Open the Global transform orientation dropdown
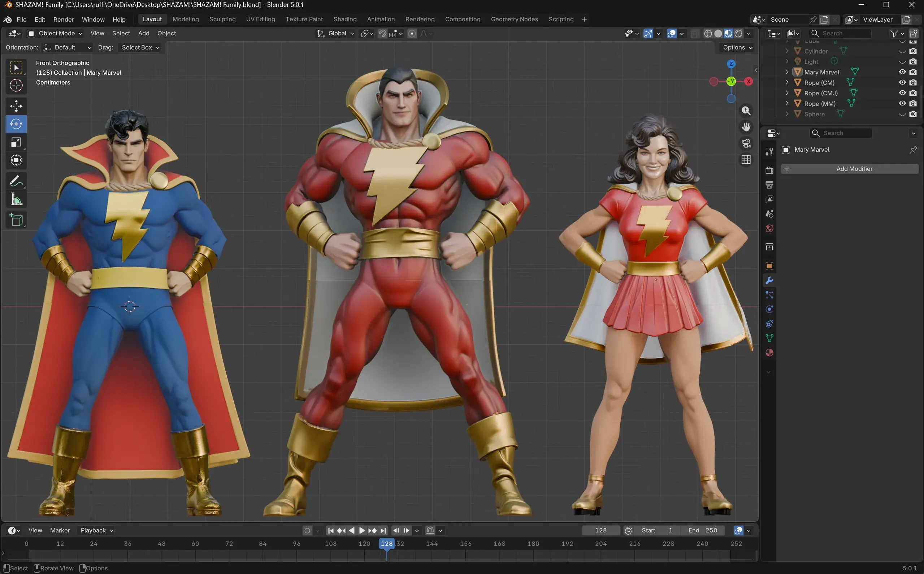924x574 pixels. coord(335,33)
